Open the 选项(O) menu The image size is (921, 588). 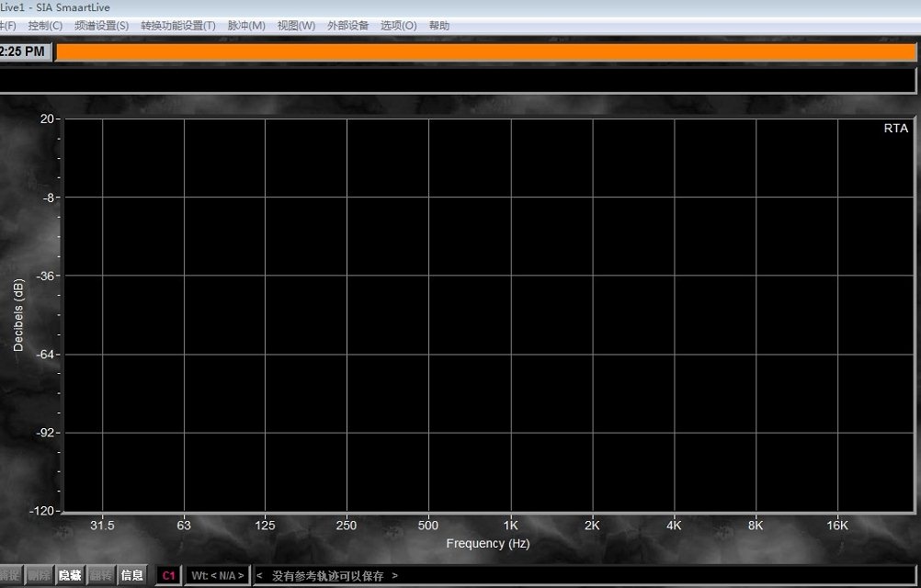coord(399,26)
